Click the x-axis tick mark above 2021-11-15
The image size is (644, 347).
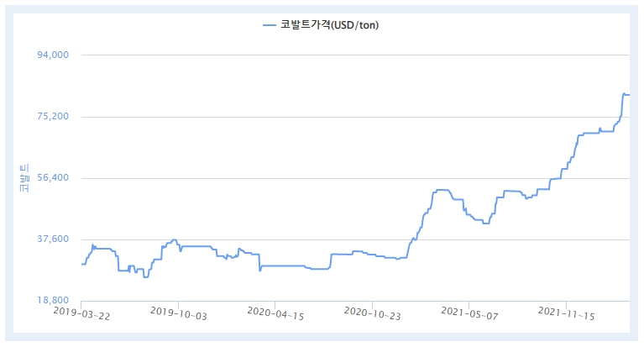(566, 302)
